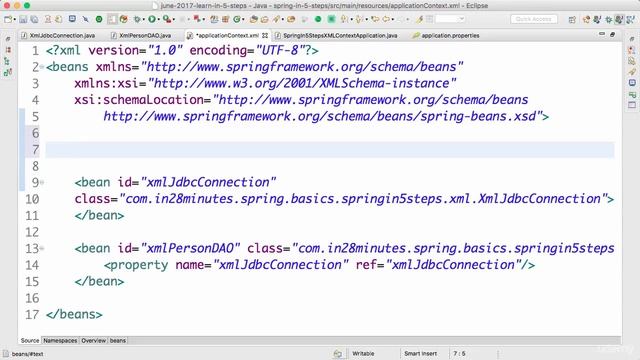The height and width of the screenshot is (360, 640).
Task: Click the Previous Annotation arrow icon
Action: (359, 19)
